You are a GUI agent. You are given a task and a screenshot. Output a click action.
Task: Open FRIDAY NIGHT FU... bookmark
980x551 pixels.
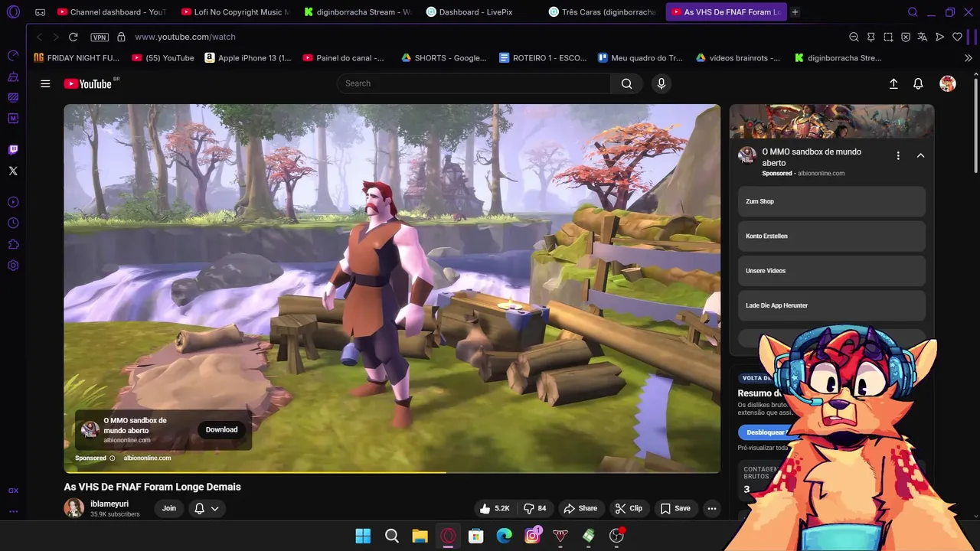77,57
